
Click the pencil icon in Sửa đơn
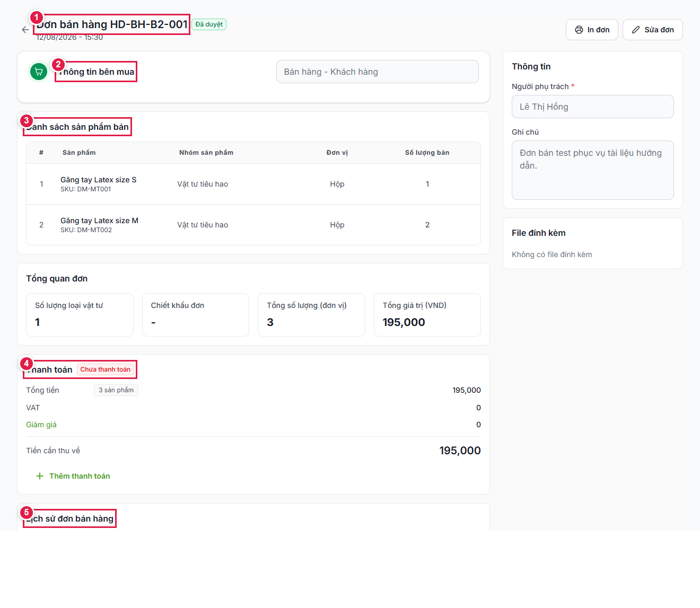tap(636, 30)
